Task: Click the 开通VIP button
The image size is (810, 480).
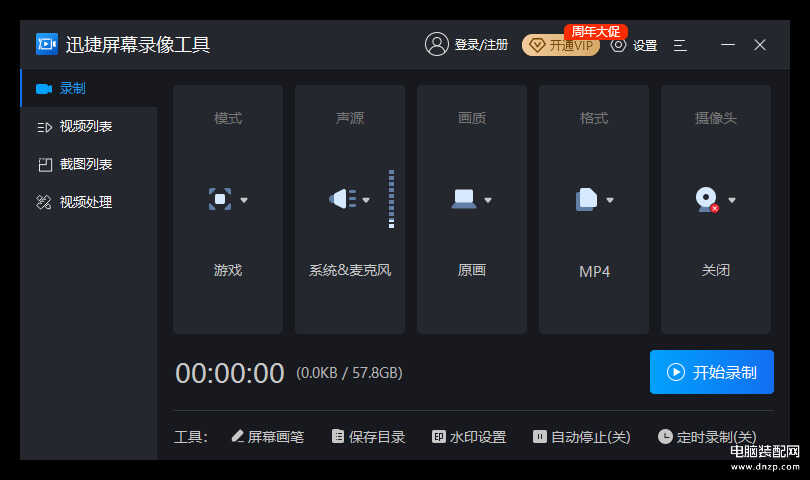Action: (560, 45)
